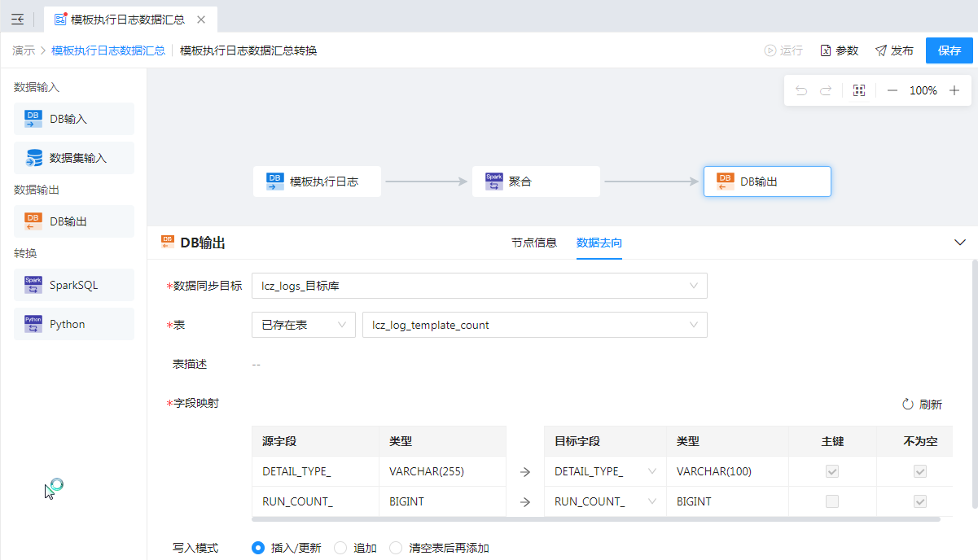Zoom in with the plus icon
978x560 pixels.
tap(954, 90)
